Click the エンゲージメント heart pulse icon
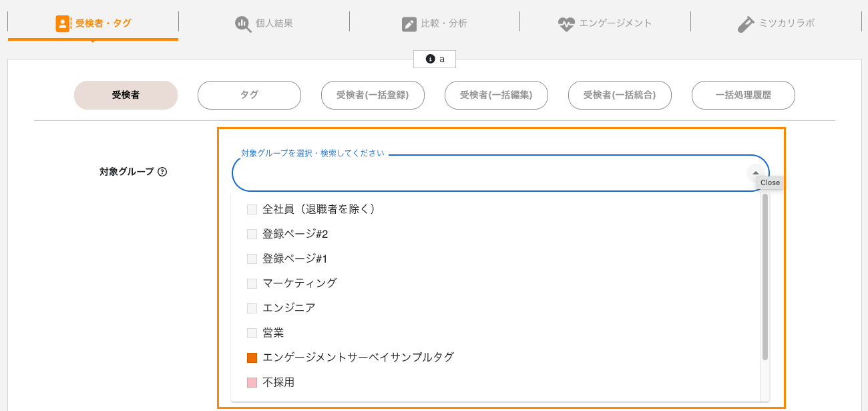This screenshot has width=868, height=411. pos(566,24)
